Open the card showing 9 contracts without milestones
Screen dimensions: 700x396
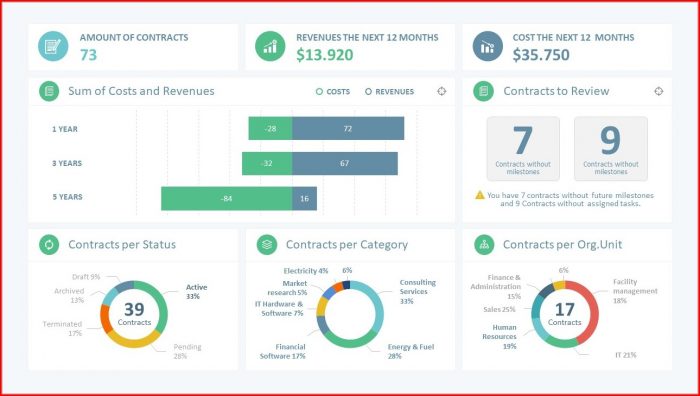(611, 149)
